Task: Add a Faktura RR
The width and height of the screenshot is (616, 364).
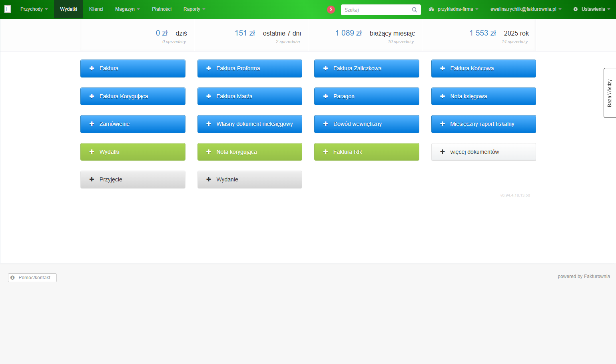Action: (367, 152)
